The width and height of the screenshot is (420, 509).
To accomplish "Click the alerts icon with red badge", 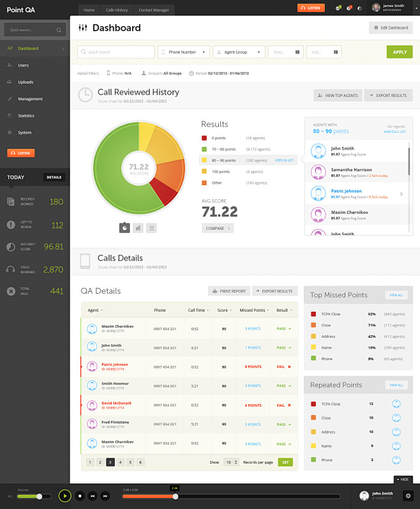I will click(349, 8).
